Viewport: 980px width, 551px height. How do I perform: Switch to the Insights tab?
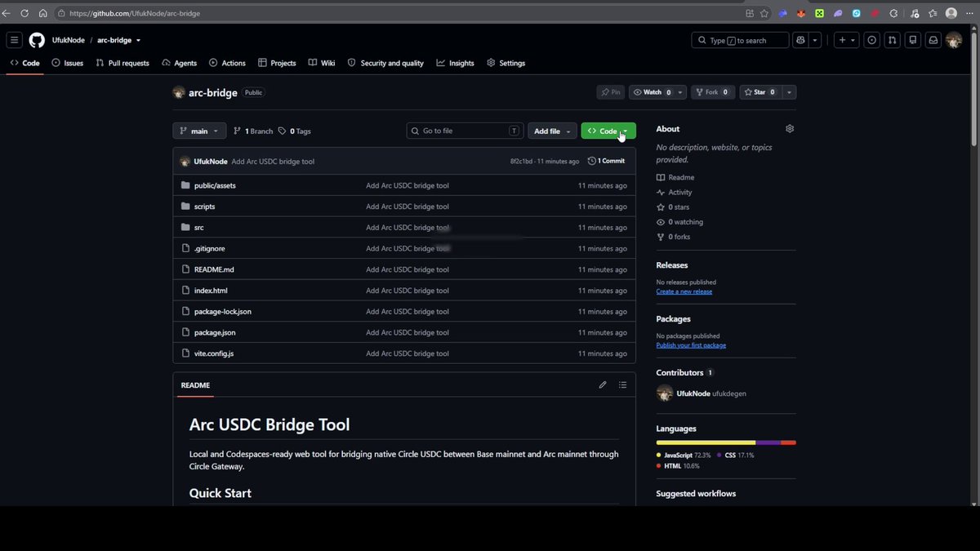pos(455,63)
